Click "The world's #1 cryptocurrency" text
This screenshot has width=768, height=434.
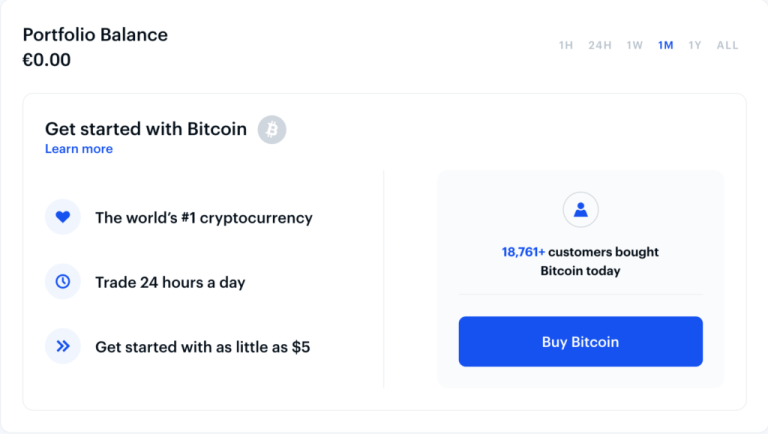204,217
